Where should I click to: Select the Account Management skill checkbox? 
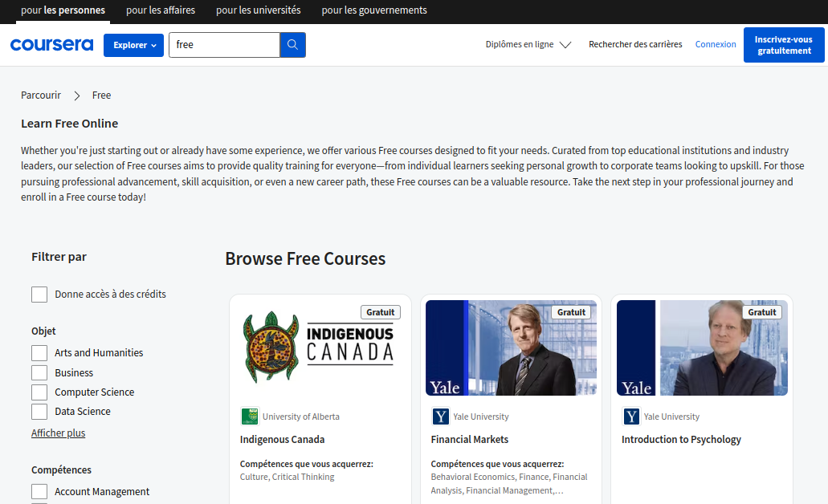coord(39,492)
